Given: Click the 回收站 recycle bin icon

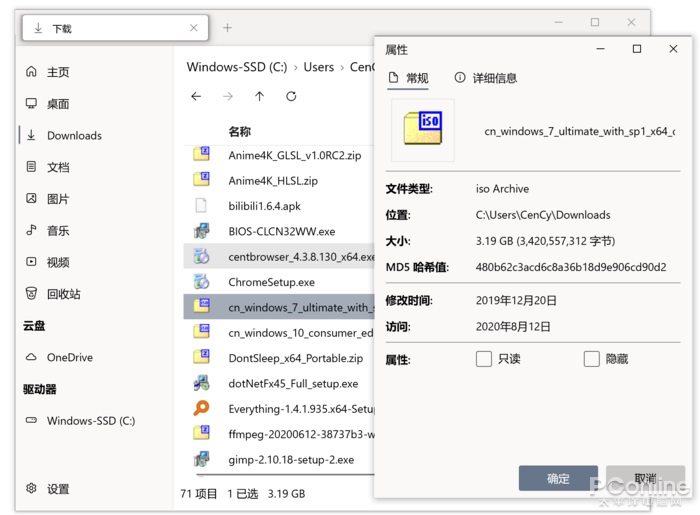Looking at the screenshot, I should [31, 294].
